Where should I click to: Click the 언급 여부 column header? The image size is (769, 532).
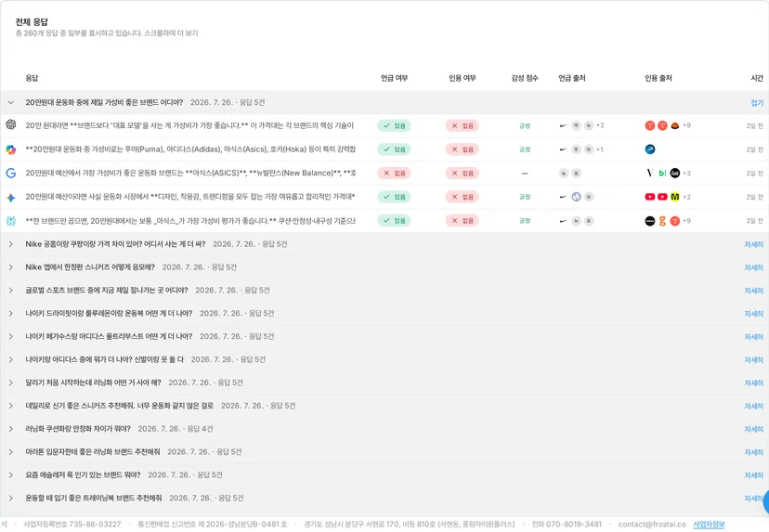click(x=395, y=78)
